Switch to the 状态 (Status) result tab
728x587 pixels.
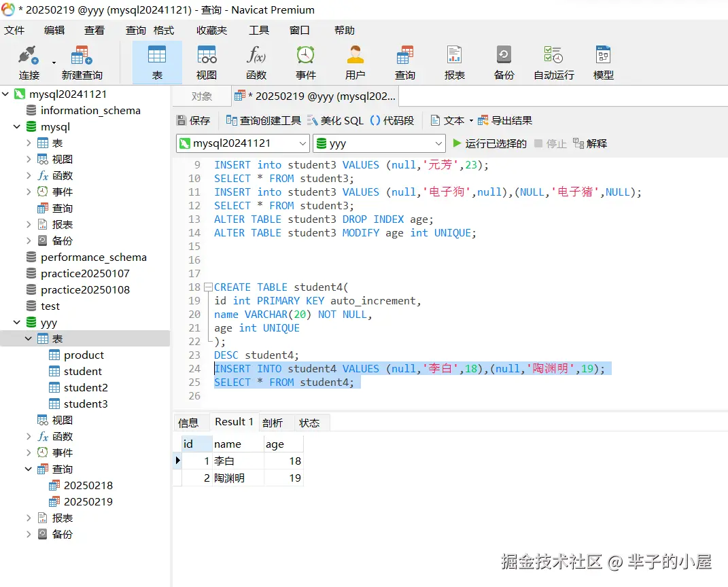pyautogui.click(x=309, y=423)
